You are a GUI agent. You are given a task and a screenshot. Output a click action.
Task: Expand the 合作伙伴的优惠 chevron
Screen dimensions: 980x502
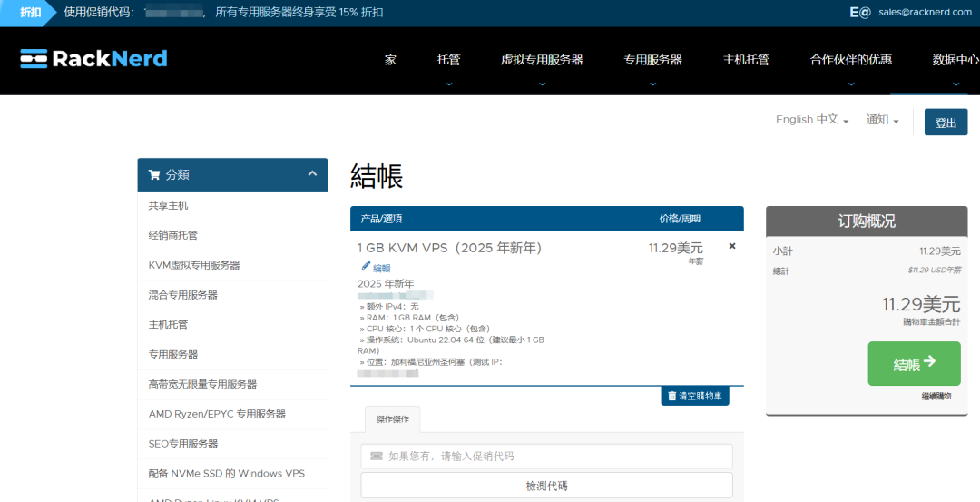pos(850,84)
